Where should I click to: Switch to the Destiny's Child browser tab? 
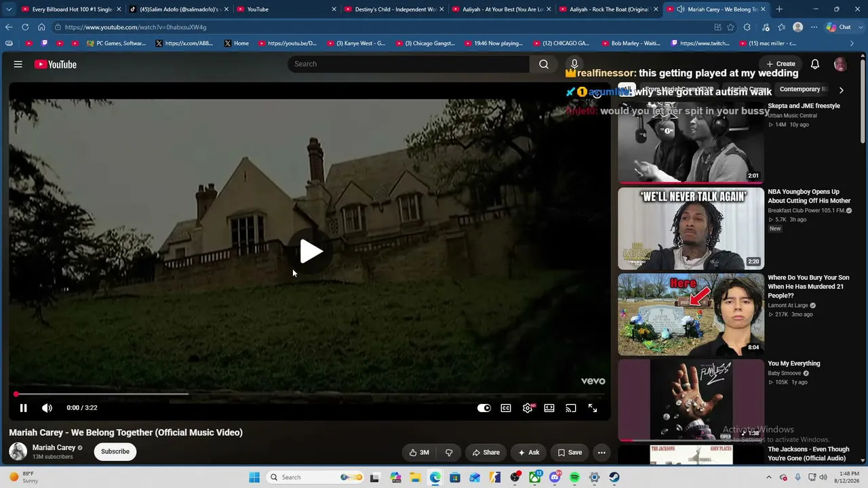pyautogui.click(x=394, y=9)
